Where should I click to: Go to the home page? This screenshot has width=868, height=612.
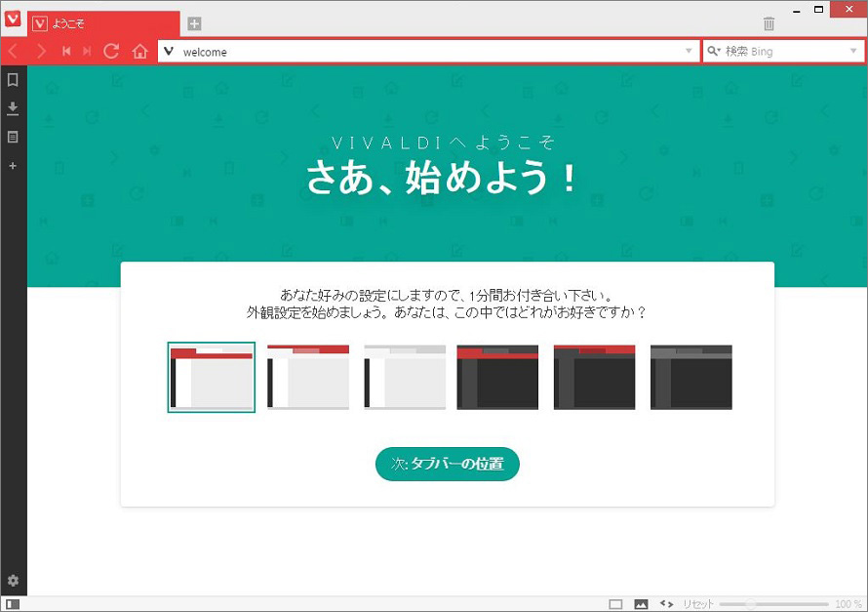(140, 52)
